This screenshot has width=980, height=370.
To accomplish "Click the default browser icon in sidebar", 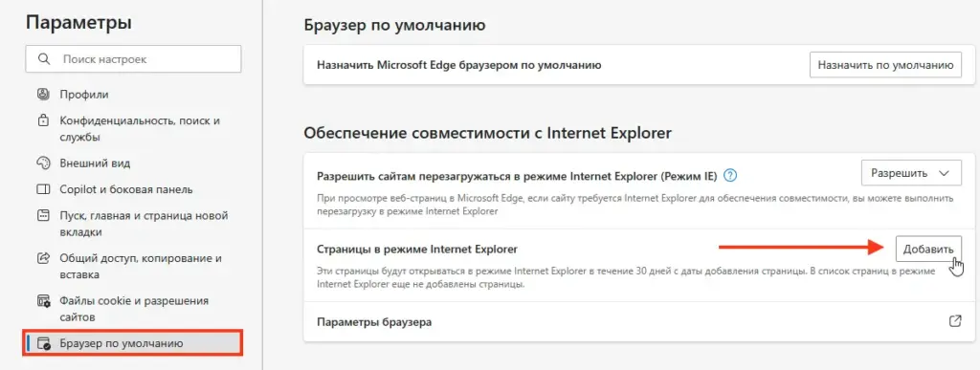I will [43, 343].
